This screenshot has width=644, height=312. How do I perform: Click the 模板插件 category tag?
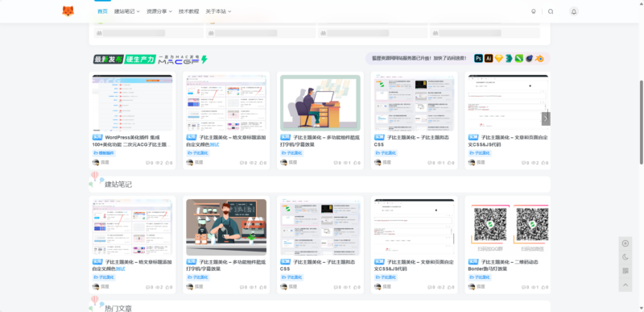pos(105,153)
